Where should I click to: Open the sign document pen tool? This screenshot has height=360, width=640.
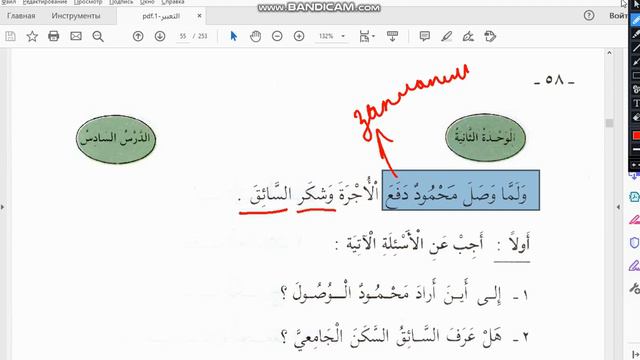[x=468, y=36]
